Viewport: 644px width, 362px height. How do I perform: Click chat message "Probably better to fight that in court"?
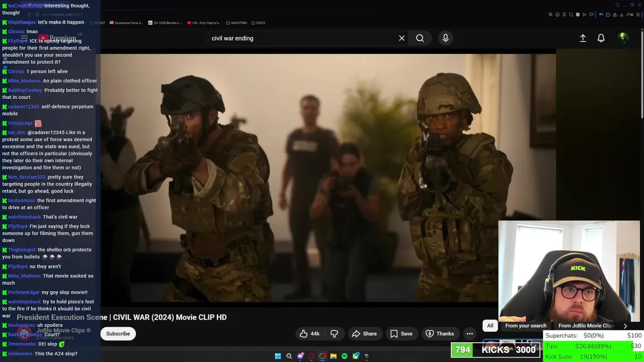(50, 94)
